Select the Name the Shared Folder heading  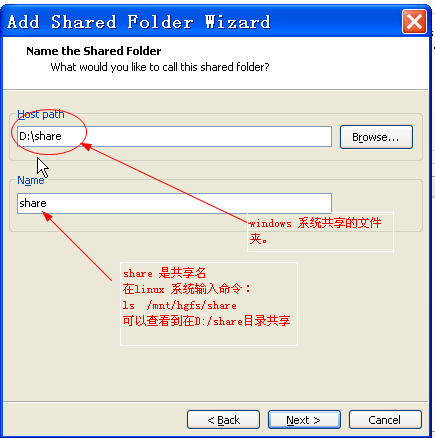94,51
